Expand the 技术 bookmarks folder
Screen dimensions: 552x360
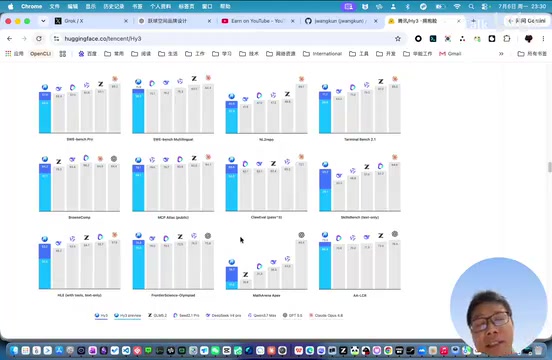(249, 54)
